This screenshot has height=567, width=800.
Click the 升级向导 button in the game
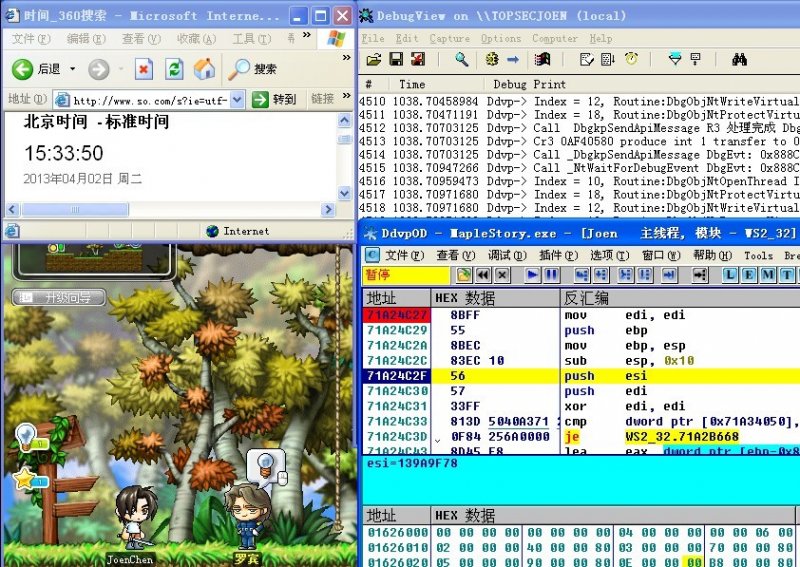(x=59, y=298)
